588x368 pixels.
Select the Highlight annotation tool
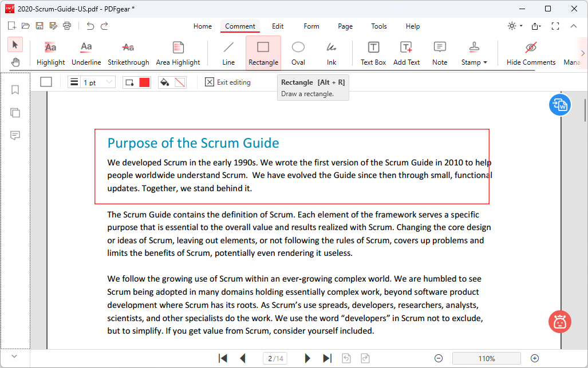pyautogui.click(x=50, y=53)
